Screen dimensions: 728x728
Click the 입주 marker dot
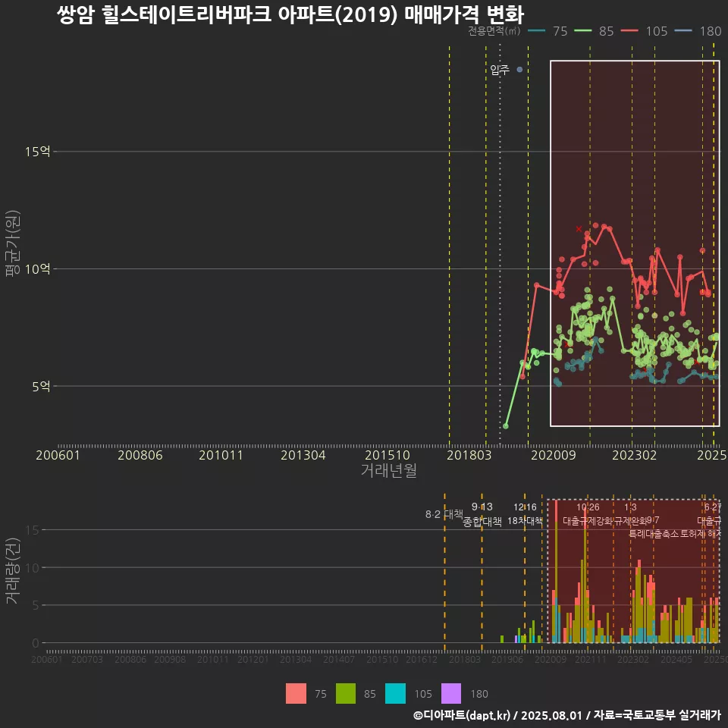pos(519,70)
